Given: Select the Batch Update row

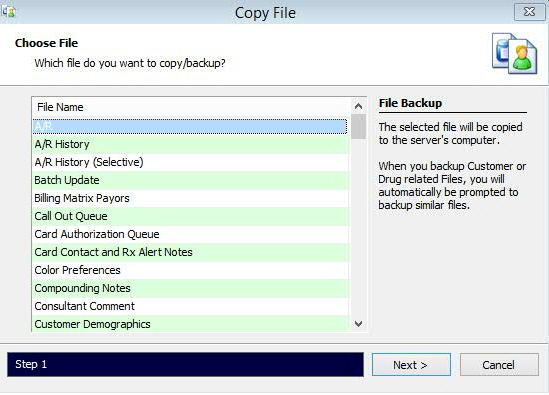Looking at the screenshot, I should point(191,180).
